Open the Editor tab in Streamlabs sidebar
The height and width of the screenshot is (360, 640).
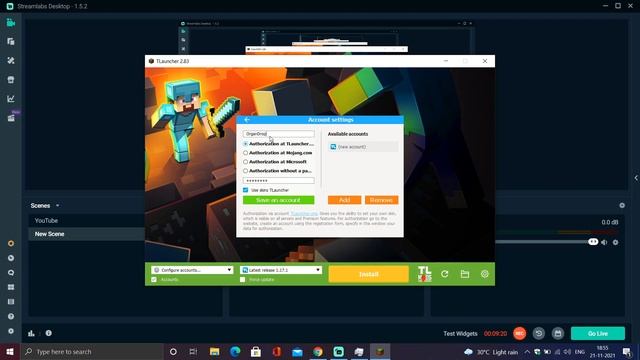pos(11,23)
